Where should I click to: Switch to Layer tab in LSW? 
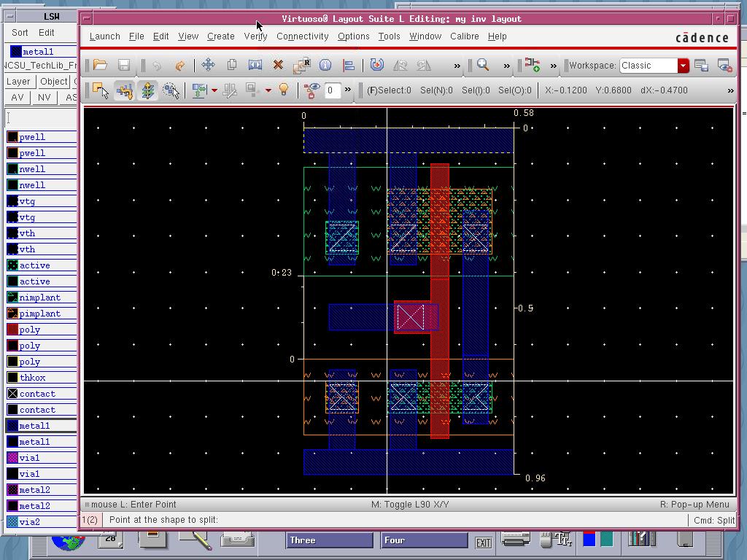pos(18,82)
